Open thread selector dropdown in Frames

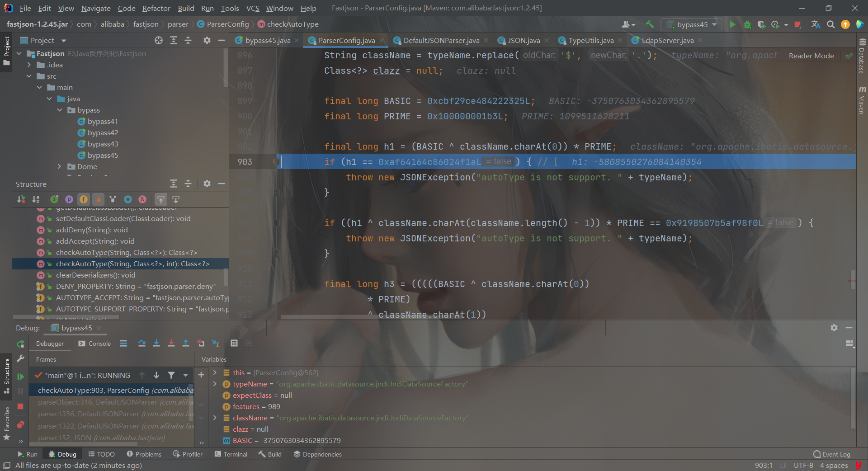click(x=185, y=375)
